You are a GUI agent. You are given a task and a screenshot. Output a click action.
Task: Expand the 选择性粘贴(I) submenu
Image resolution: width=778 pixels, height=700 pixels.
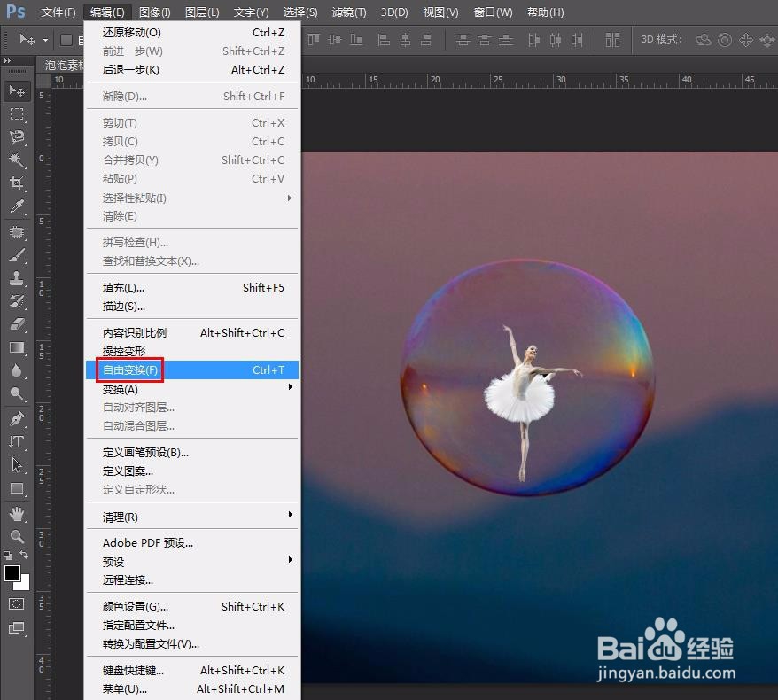[192, 198]
